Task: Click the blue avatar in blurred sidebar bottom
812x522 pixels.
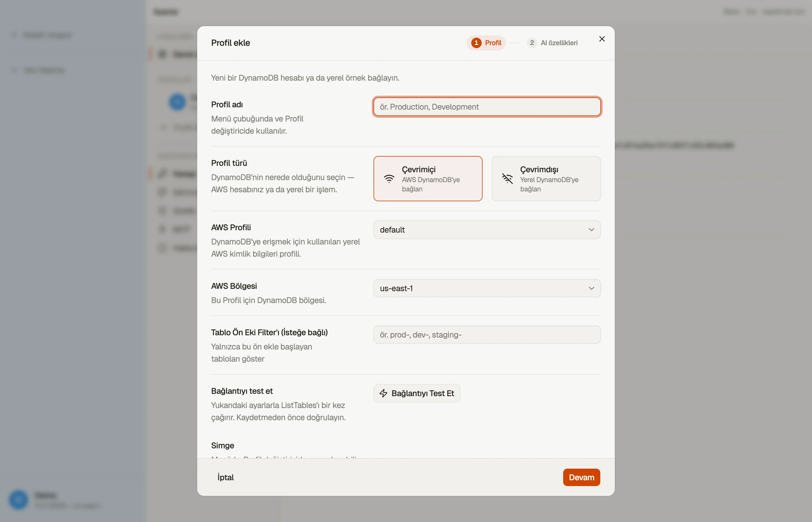Action: (18, 500)
